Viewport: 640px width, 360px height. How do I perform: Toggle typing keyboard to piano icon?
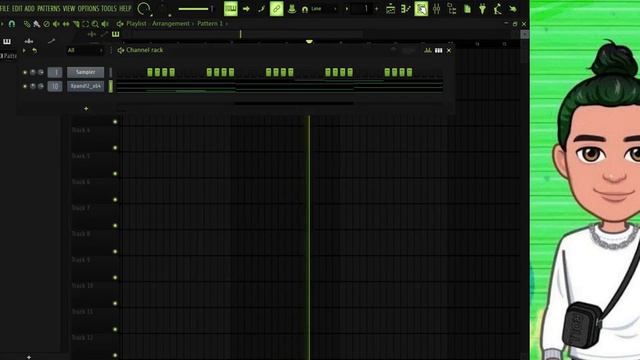point(231,9)
